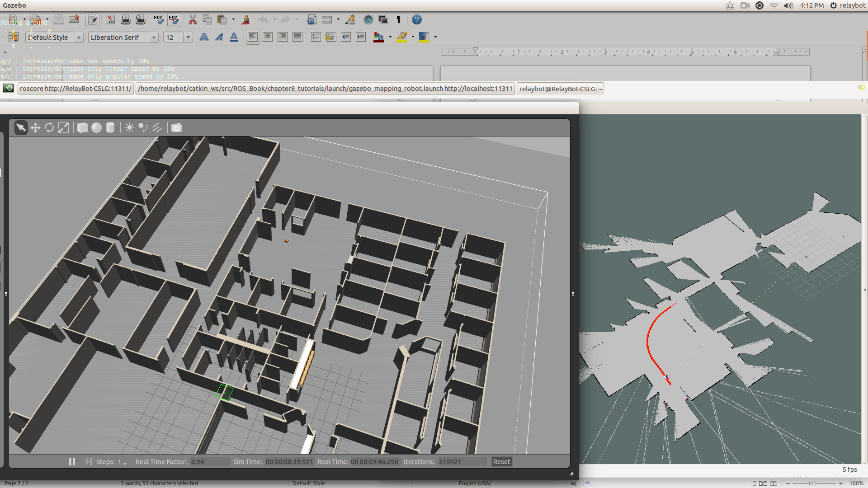Select the Gazebo arrow selection mode tool
This screenshot has height=488, width=868.
coord(21,128)
